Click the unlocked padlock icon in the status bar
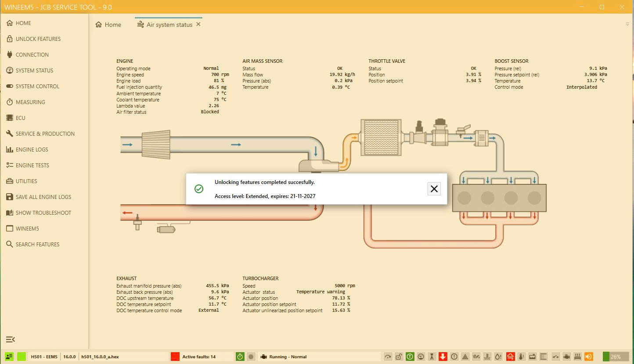The height and width of the screenshot is (364, 634). (398, 357)
